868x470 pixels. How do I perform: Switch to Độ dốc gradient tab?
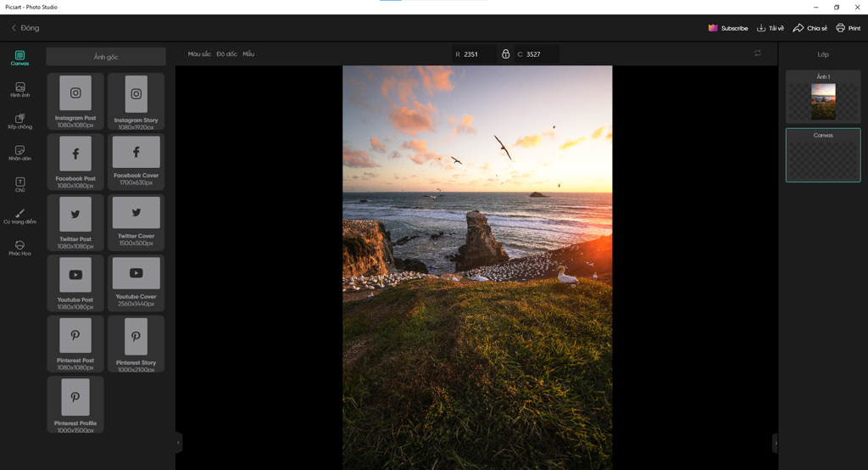(226, 53)
